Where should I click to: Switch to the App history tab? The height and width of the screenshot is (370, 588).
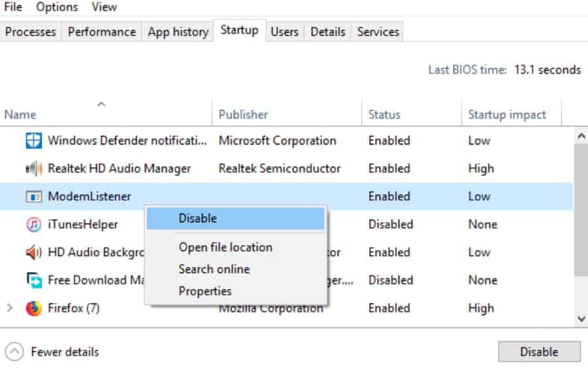pyautogui.click(x=178, y=32)
